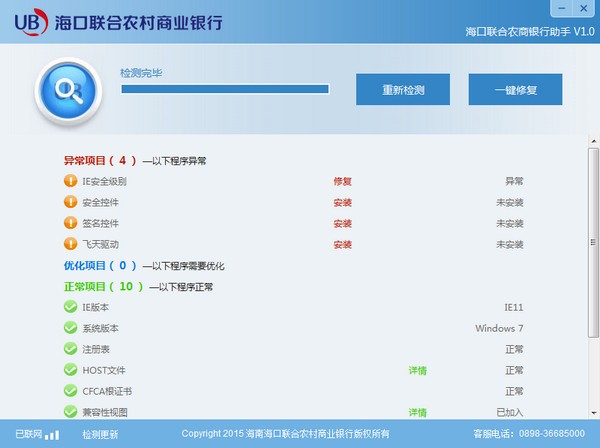Click the CFCA根证书 row label
Viewport: 600px width, 448px height.
pos(107,391)
